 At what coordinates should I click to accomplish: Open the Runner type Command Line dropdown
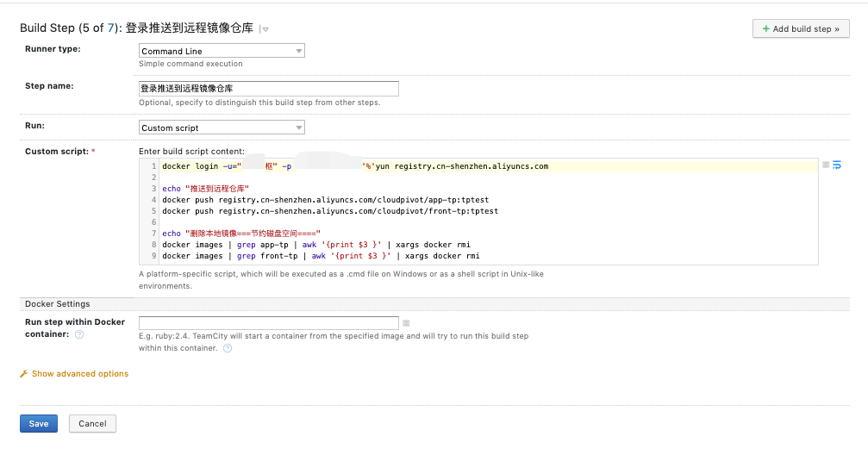pos(222,51)
